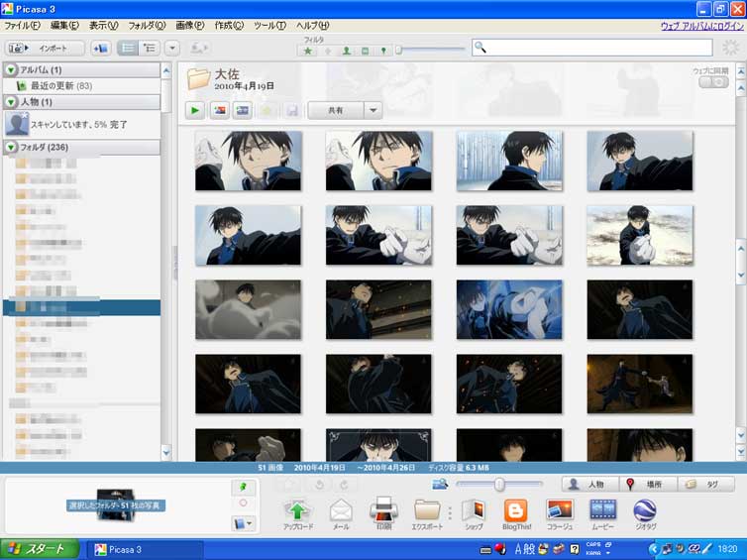Viewport: 747px width, 560px height.
Task: Open the 場所 places panel button
Action: (x=648, y=485)
